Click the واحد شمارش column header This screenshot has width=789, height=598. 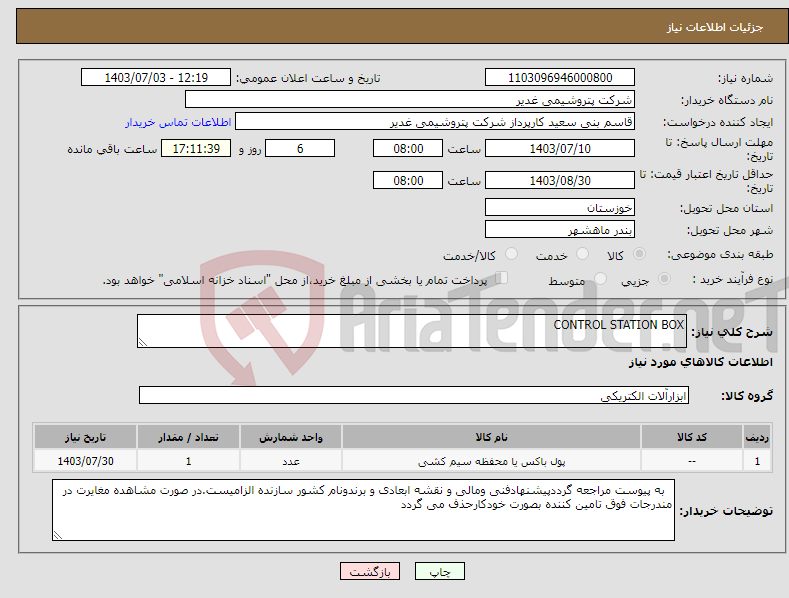coord(291,437)
